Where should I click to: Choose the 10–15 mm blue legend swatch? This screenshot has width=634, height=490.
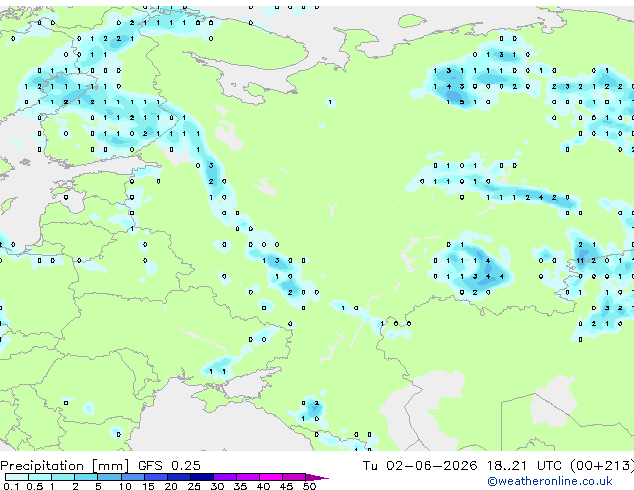(132, 477)
